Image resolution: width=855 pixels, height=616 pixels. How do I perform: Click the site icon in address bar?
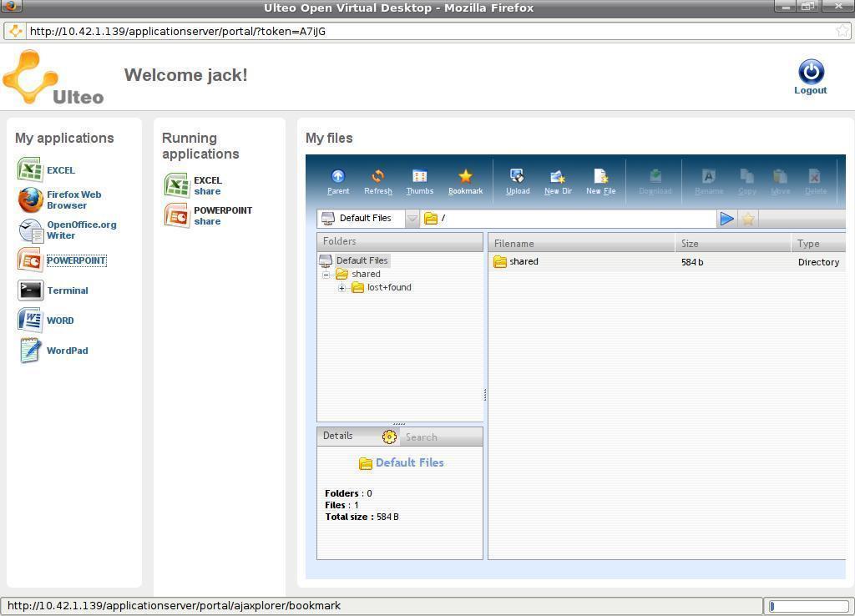pos(15,31)
